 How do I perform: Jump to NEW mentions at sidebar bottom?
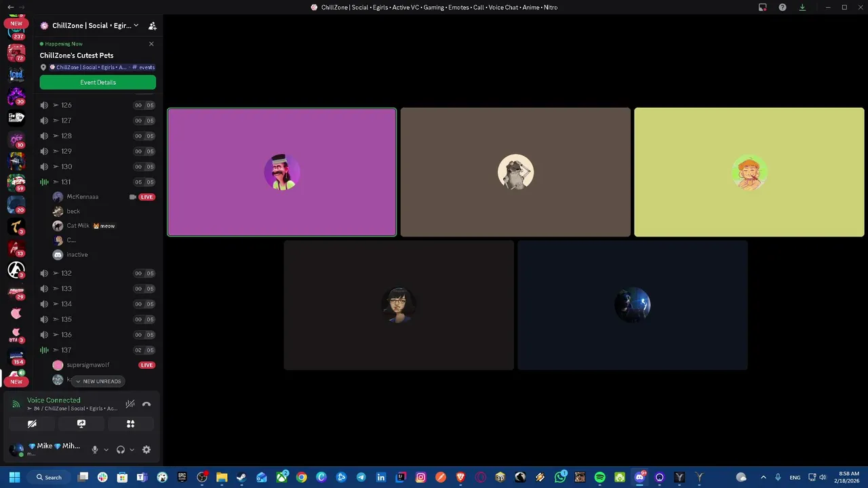click(x=16, y=382)
